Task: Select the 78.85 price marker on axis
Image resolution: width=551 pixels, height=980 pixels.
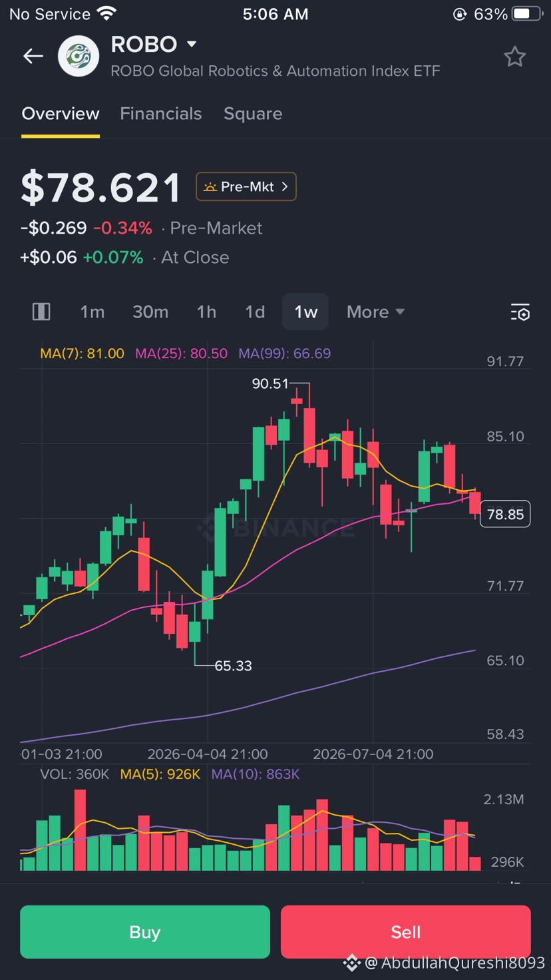Action: (x=505, y=514)
